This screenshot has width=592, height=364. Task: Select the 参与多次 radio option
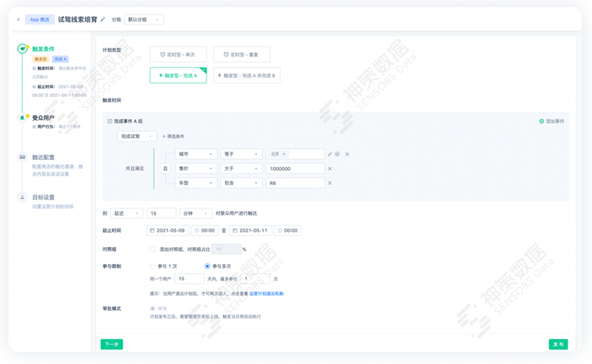207,266
